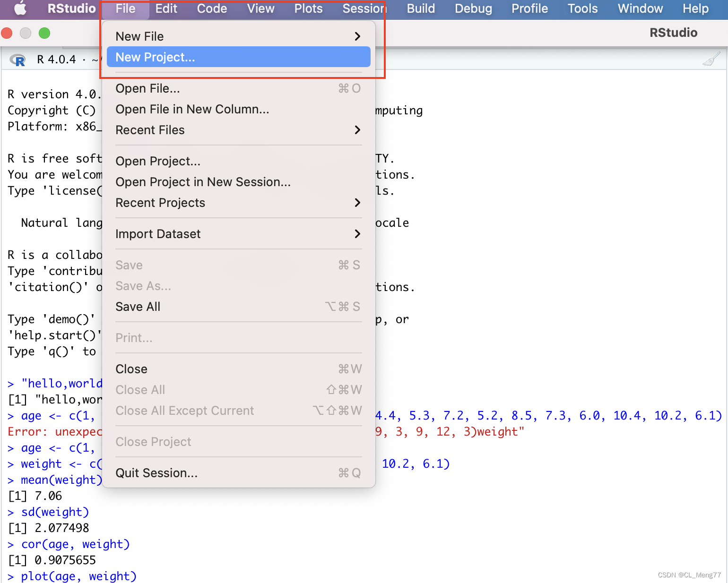Image resolution: width=728 pixels, height=583 pixels.
Task: Click the '[1] 2.077498' output line
Action: coord(49,528)
